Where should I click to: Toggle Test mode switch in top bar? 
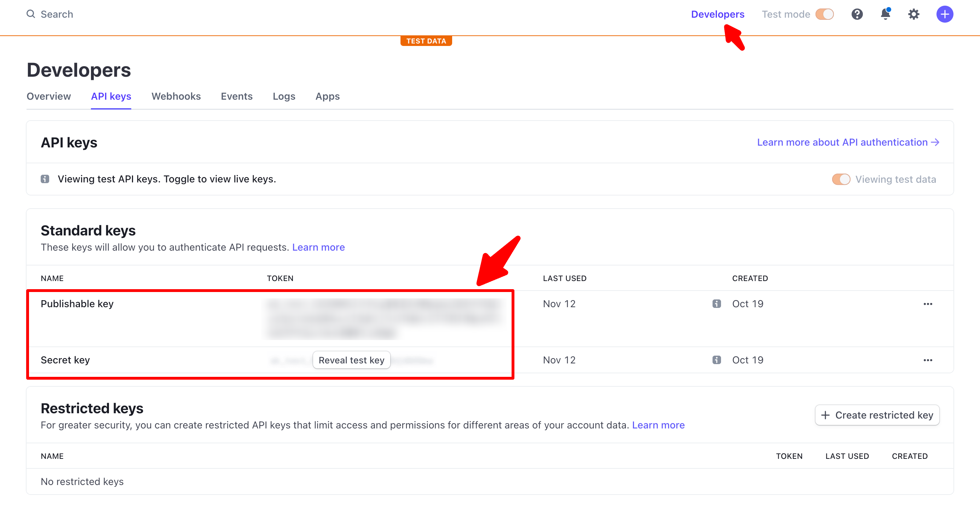click(824, 14)
